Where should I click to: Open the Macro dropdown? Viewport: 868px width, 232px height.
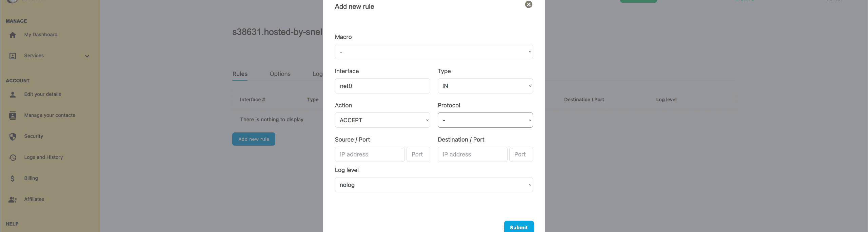pos(433,52)
